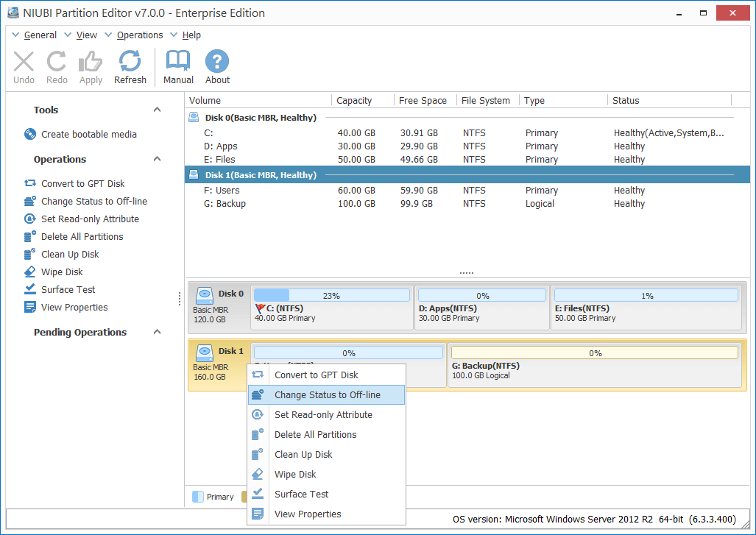This screenshot has width=756, height=535.
Task: Click sidebar View Properties text link
Action: (x=74, y=307)
